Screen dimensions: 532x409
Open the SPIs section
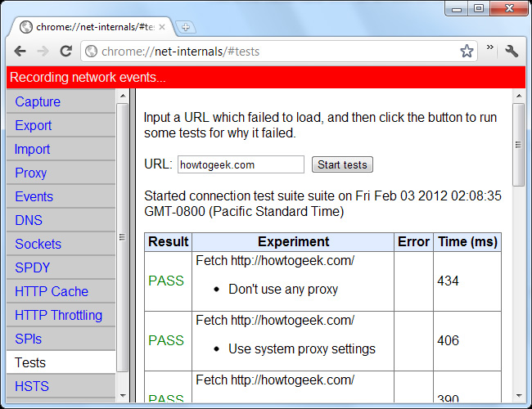[61, 339]
